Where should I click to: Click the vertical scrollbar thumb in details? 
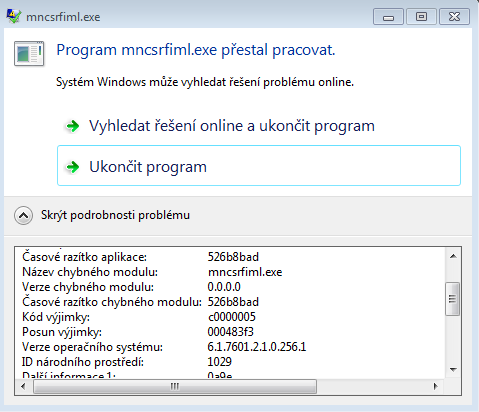[453, 299]
